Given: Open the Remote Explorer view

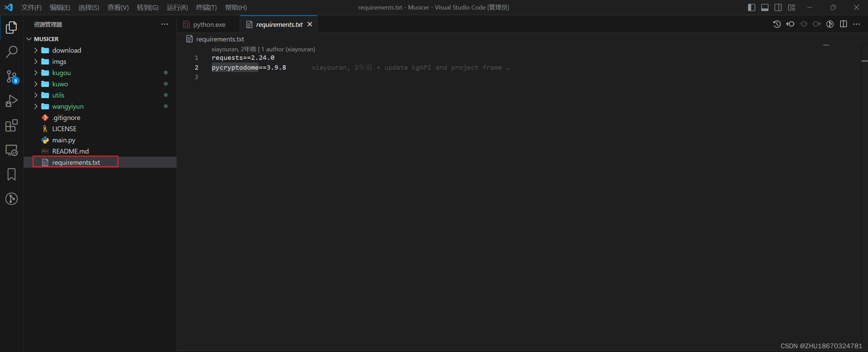Looking at the screenshot, I should 12,150.
